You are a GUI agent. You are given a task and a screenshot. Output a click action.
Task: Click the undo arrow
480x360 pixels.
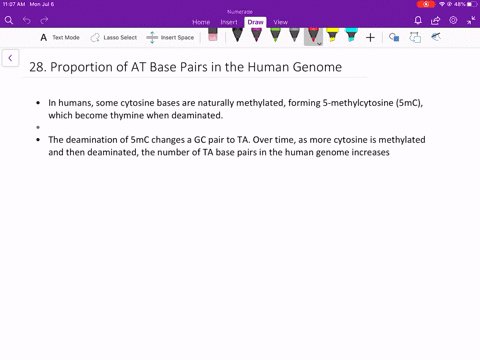pos(27,21)
